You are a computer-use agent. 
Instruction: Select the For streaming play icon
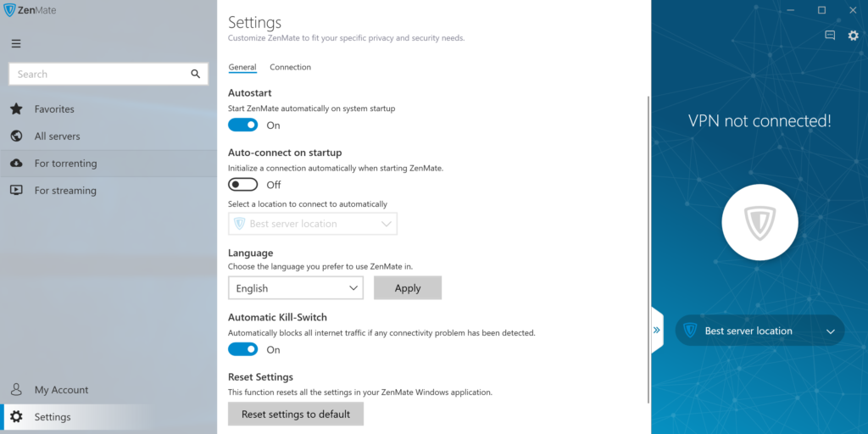click(16, 191)
